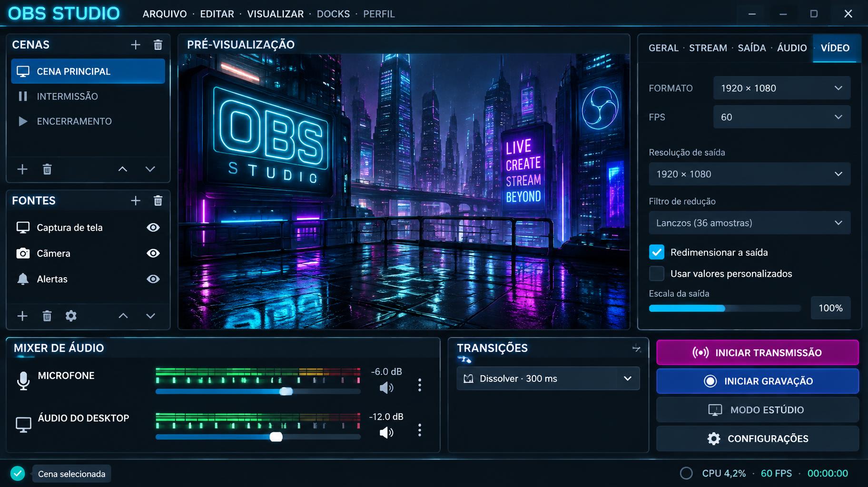Open source properties gear in Fontes panel
The height and width of the screenshot is (487, 868).
(71, 316)
